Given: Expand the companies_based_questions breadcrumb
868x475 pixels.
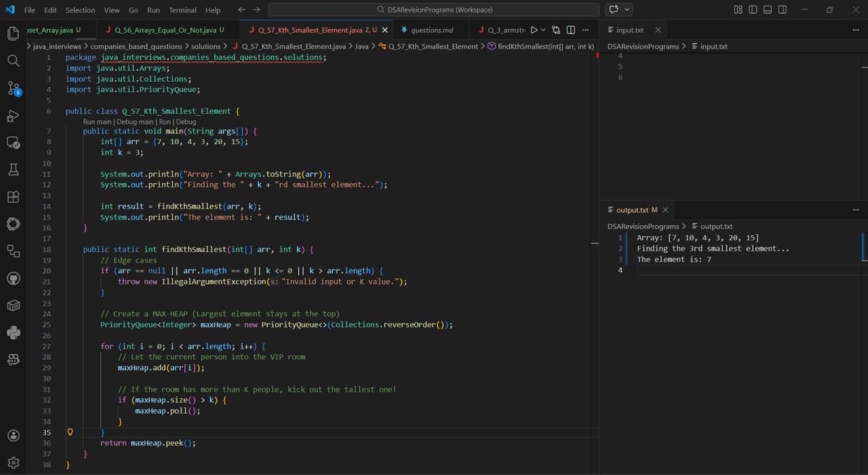Looking at the screenshot, I should 135,46.
